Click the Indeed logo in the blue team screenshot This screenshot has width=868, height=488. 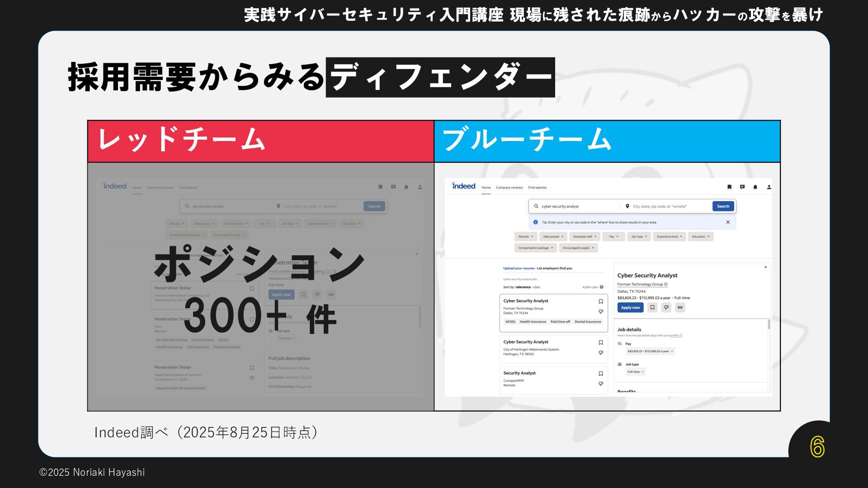coord(463,186)
